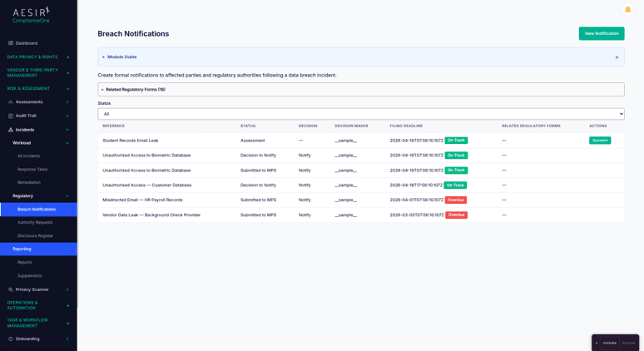644x351 pixels.
Task: Click Decision Maker column header
Action: (x=351, y=126)
